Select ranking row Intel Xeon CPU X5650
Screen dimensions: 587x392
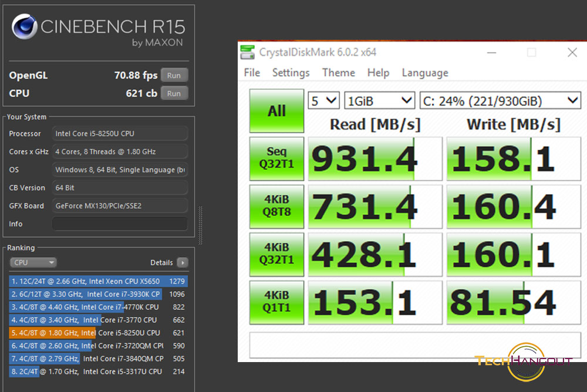98,281
